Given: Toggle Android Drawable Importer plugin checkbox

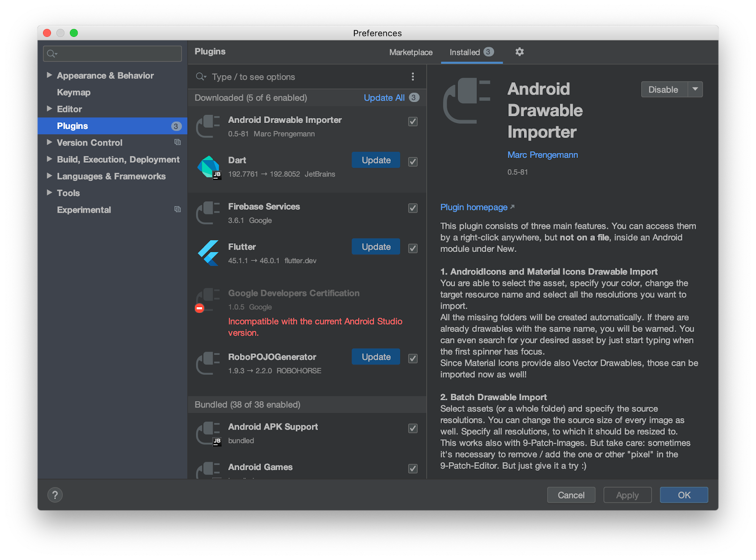Looking at the screenshot, I should coord(413,121).
